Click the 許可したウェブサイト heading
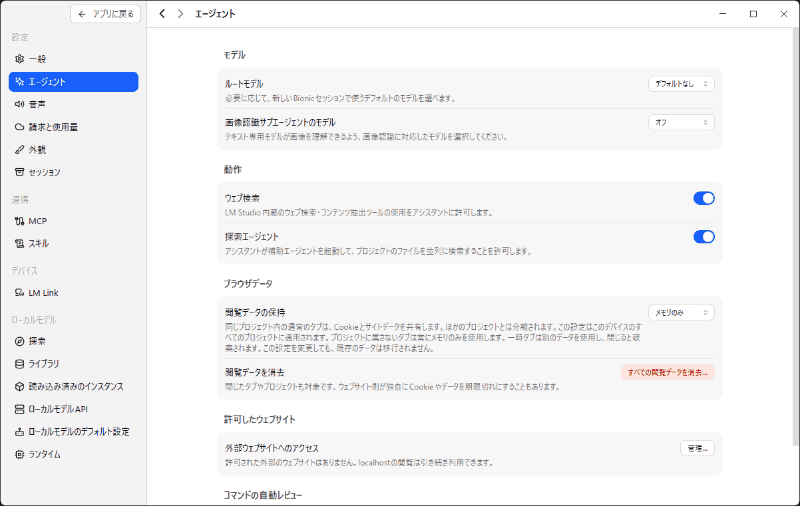 coord(260,419)
